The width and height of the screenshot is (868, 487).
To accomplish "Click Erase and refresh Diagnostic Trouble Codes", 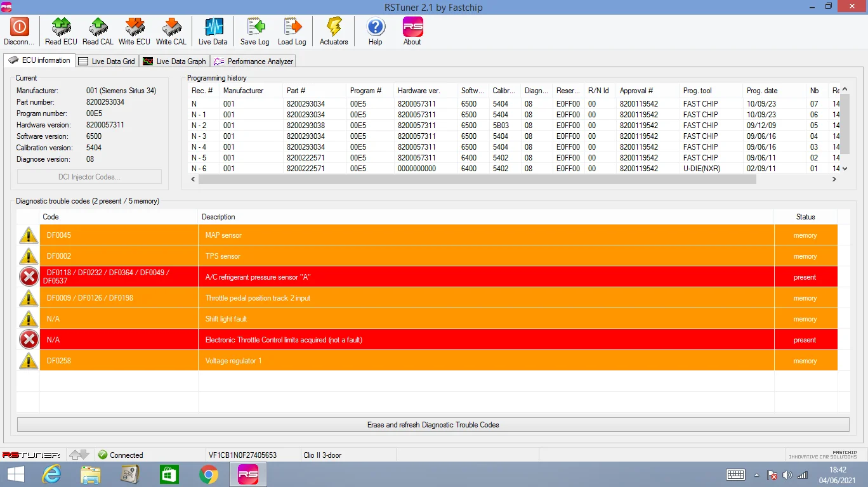I will pyautogui.click(x=433, y=425).
